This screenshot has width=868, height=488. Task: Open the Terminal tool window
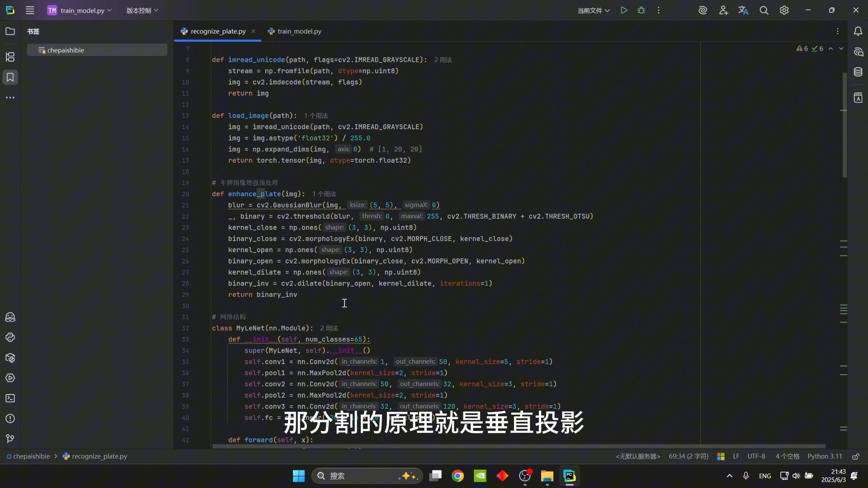pyautogui.click(x=10, y=398)
